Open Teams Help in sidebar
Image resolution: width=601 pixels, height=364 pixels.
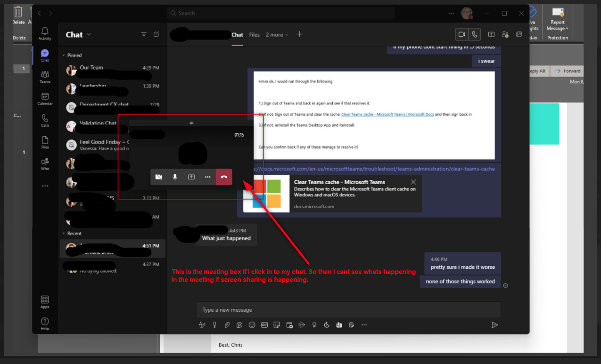pyautogui.click(x=45, y=324)
